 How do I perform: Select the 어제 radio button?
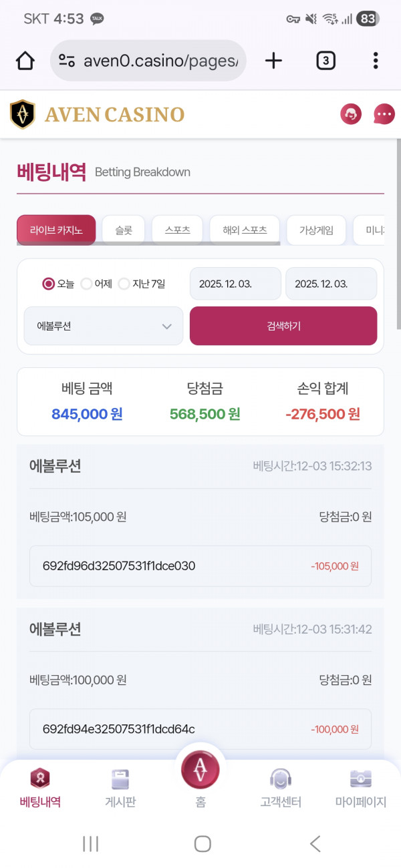87,283
